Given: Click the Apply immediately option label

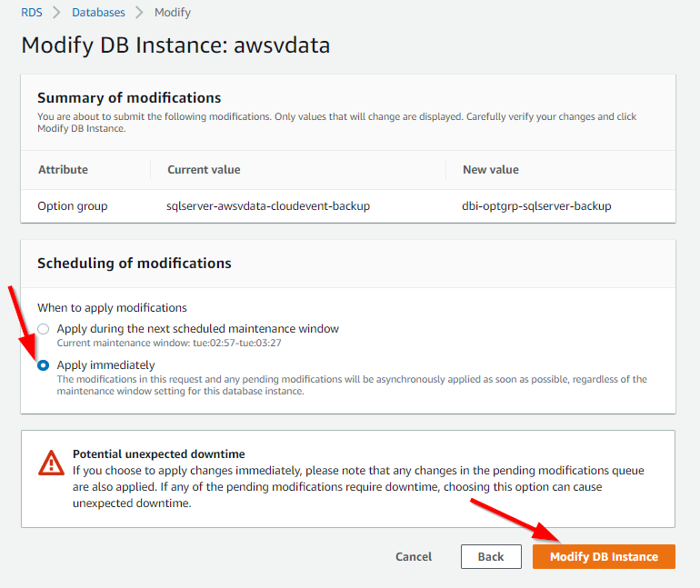Looking at the screenshot, I should tap(105, 365).
